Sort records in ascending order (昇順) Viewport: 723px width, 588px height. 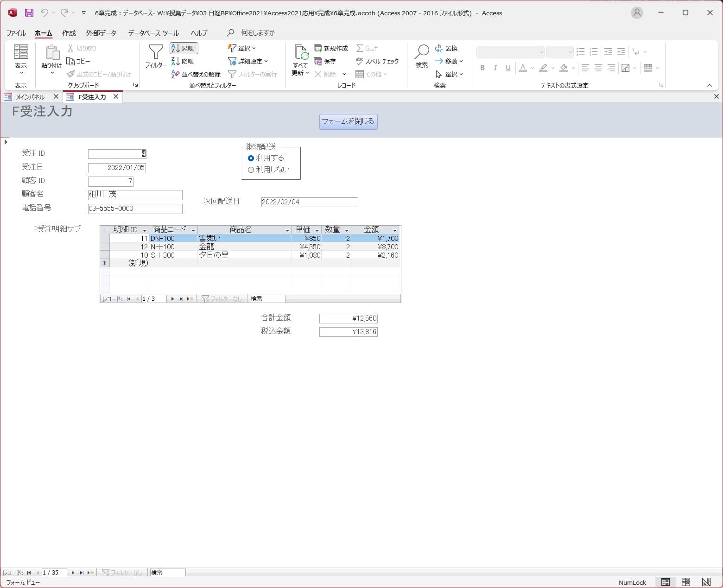point(184,48)
